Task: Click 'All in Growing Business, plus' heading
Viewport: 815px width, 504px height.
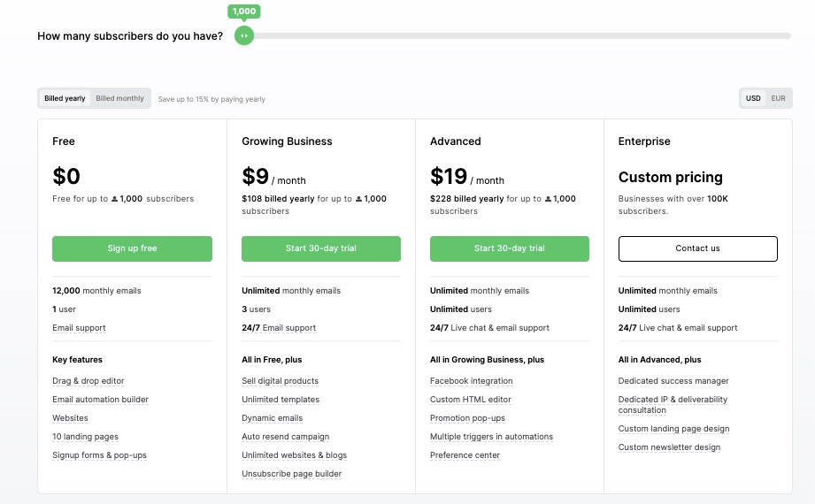Action: tap(487, 360)
